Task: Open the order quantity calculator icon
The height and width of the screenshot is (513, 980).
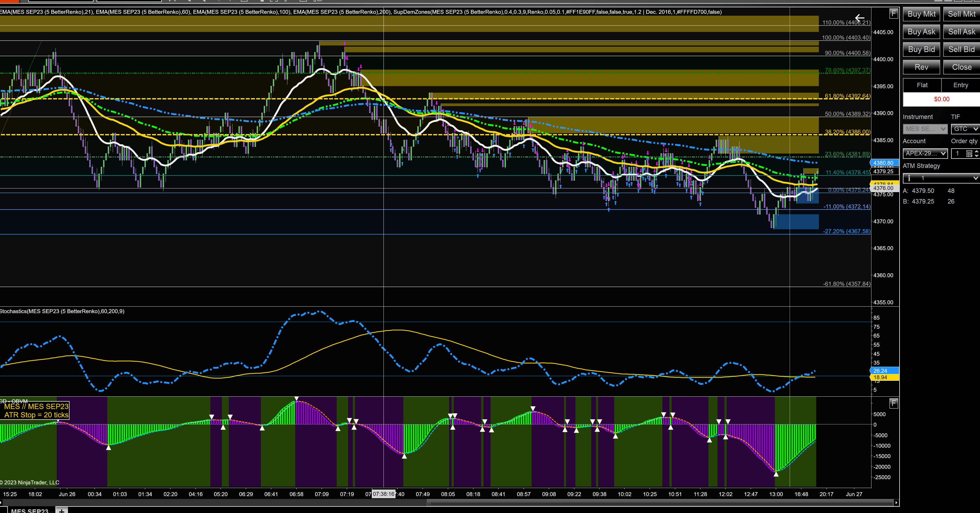Action: pyautogui.click(x=969, y=154)
